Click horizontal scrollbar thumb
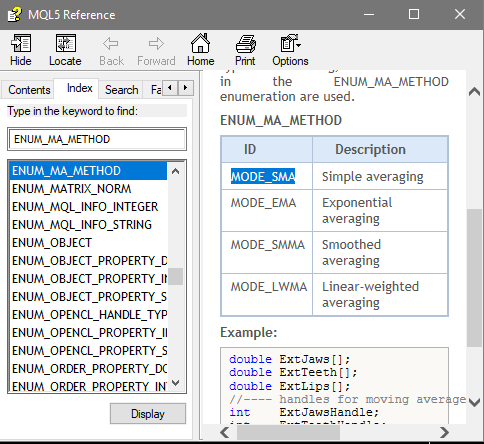Screen dimensions: 484x444 [289, 433]
